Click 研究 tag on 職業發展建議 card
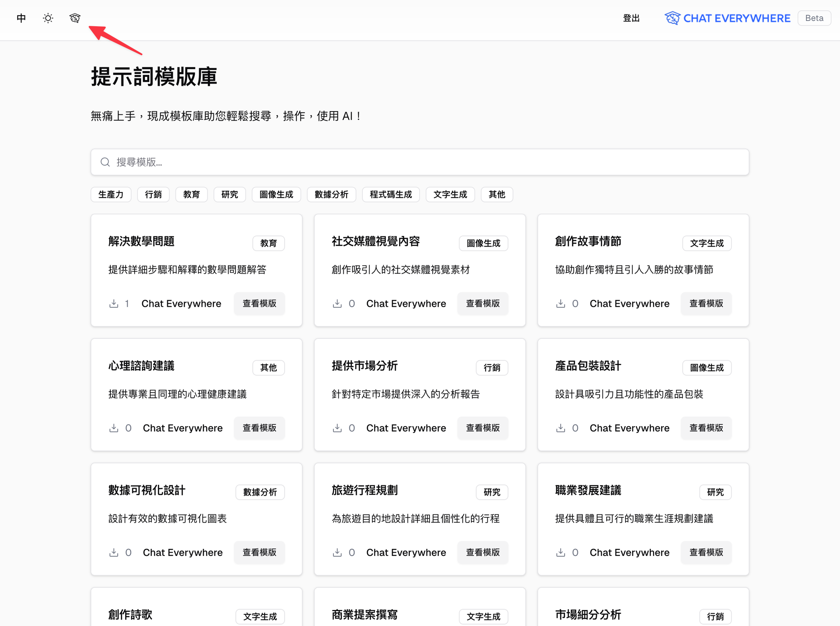 [x=715, y=492]
